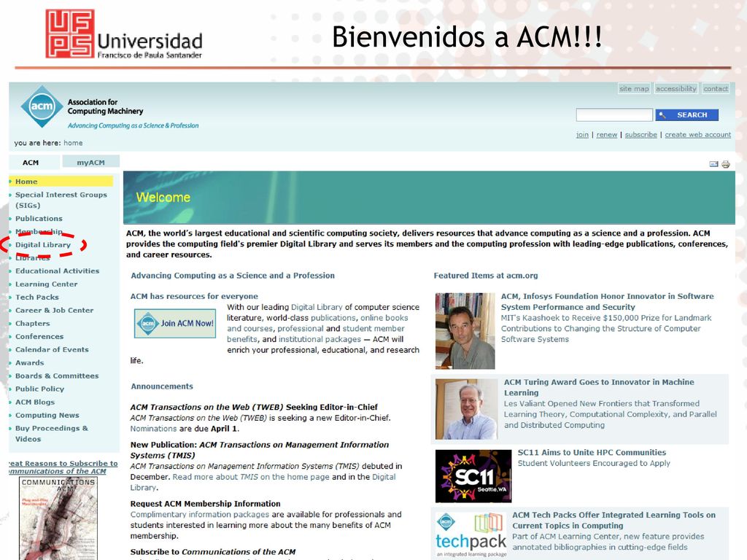Click ACM Transactions on the Web Seeking Editor-in-Chief
This screenshot has width=747, height=560.
click(x=254, y=407)
